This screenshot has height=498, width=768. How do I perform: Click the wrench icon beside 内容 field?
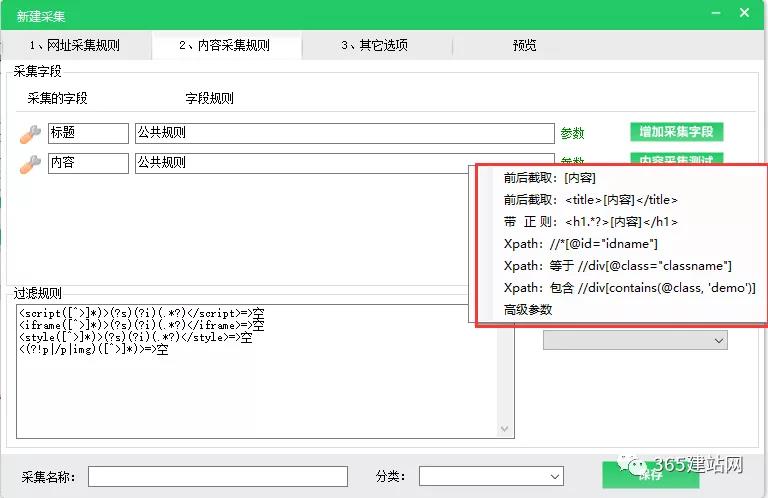tap(30, 164)
